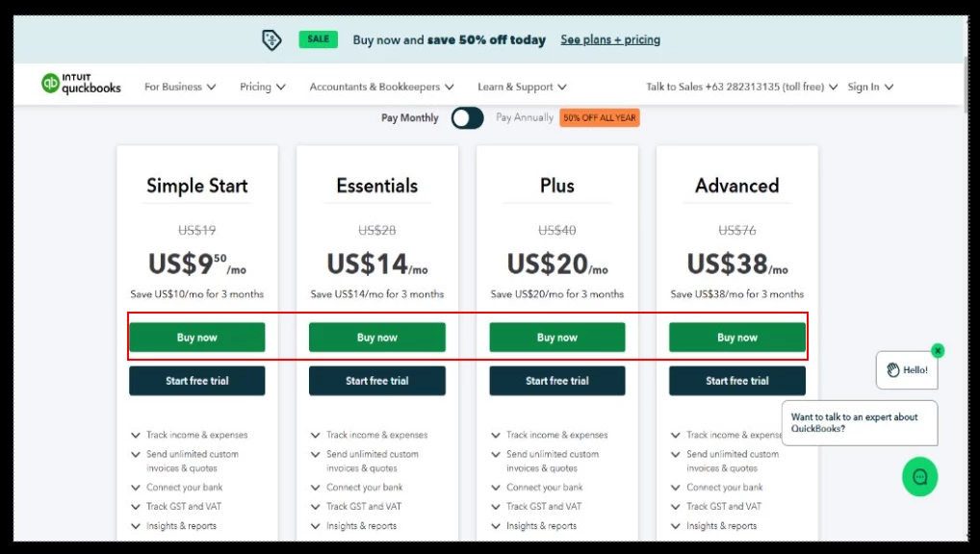
Task: Click the Plus plan heading
Action: (x=556, y=186)
